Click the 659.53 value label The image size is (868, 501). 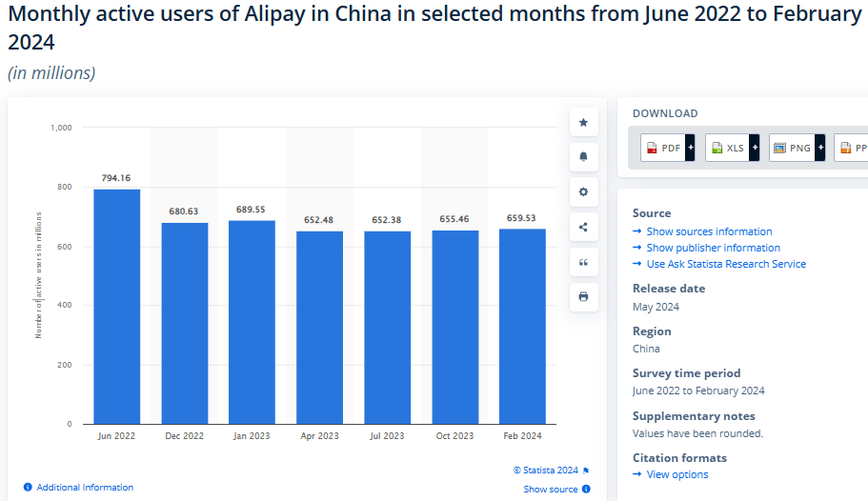pyautogui.click(x=521, y=217)
